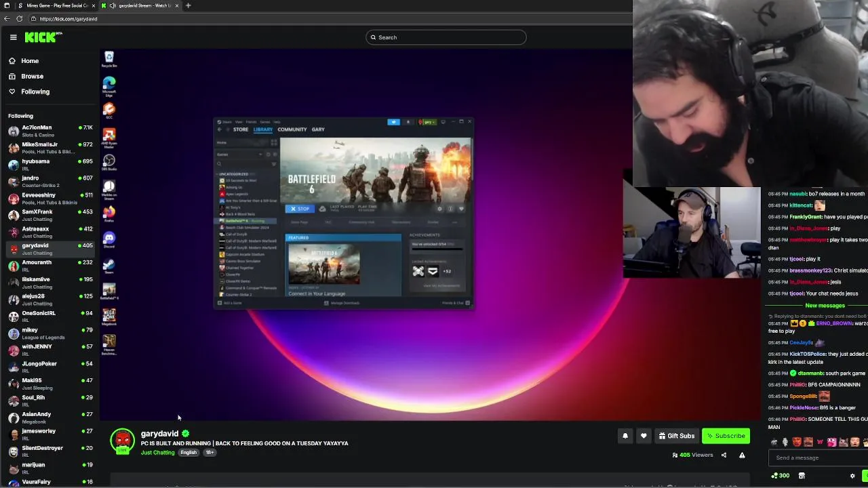
Task: Click the Gift Subs button
Action: point(677,436)
